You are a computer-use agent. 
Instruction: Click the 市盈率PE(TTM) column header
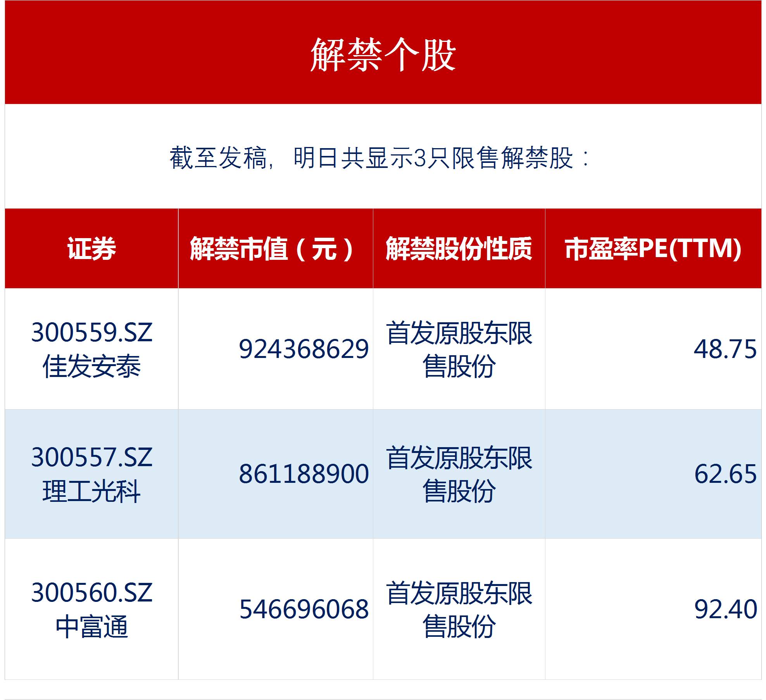653,249
